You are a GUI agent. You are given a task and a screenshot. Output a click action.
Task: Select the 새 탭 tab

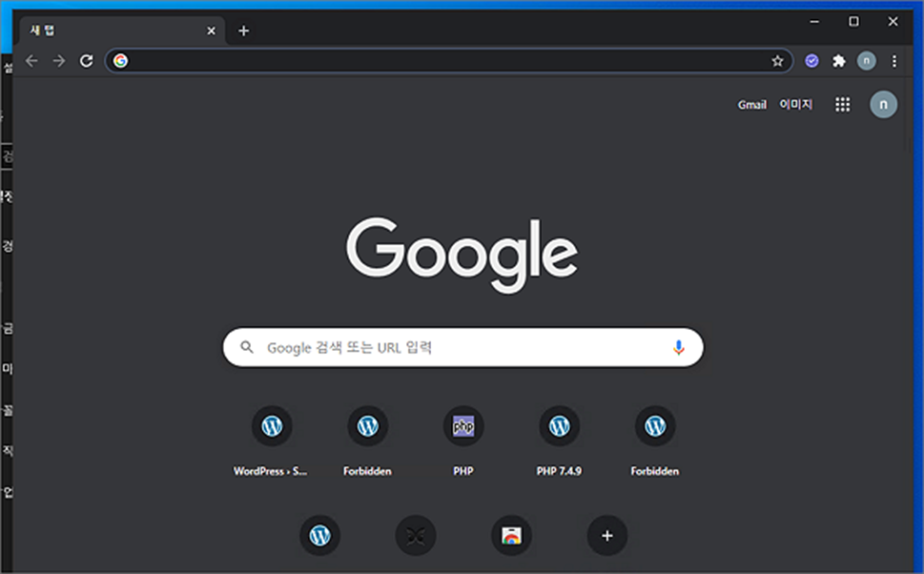click(122, 31)
